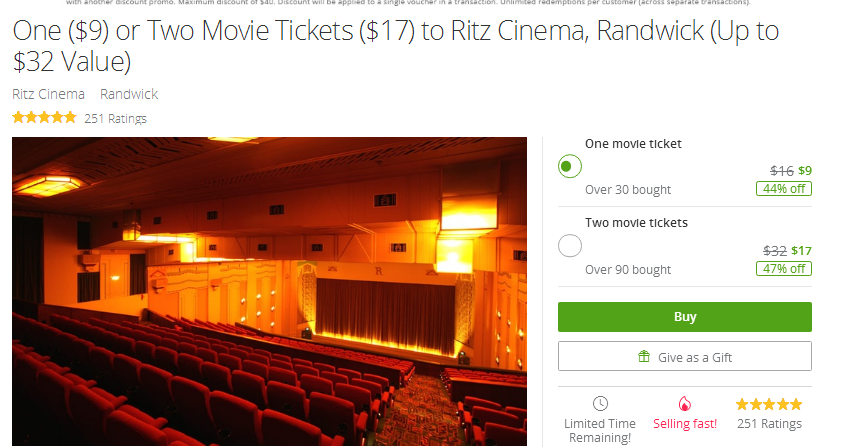
Task: Click the Selling fast! label
Action: [x=685, y=424]
